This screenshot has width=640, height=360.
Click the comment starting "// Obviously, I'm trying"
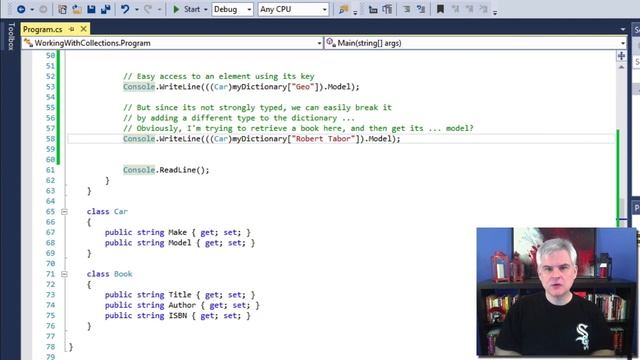[298, 128]
